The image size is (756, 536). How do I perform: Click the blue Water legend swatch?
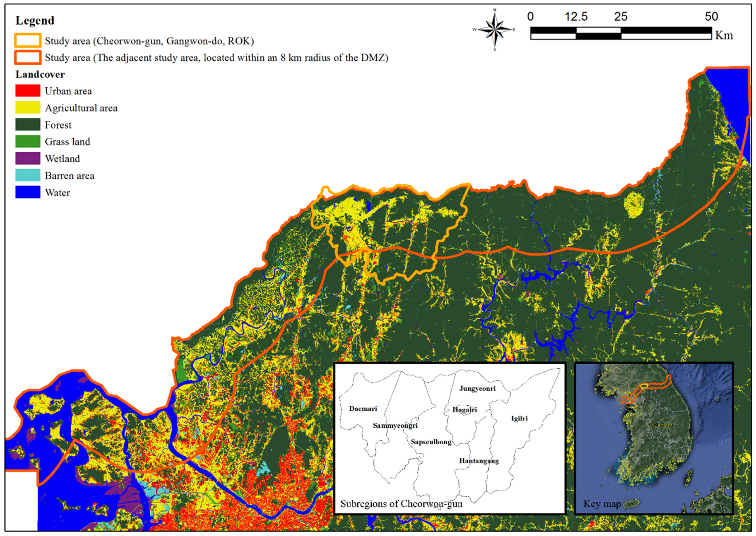pyautogui.click(x=28, y=192)
